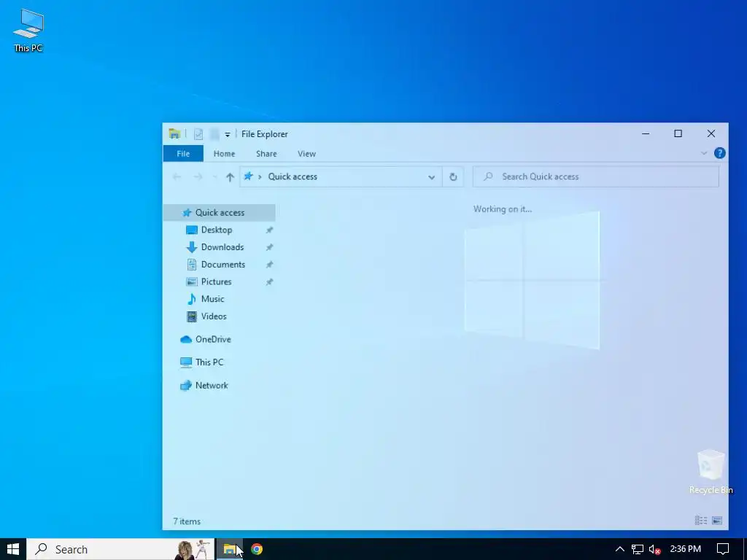Image resolution: width=747 pixels, height=560 pixels.
Task: Click the File Explorer taskbar icon
Action: click(x=230, y=549)
